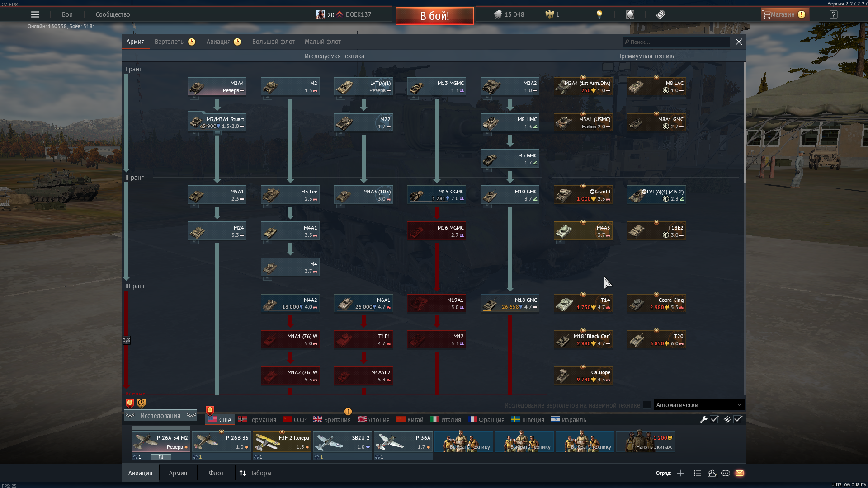
Task: Select the Британия nation tab
Action: pyautogui.click(x=332, y=420)
